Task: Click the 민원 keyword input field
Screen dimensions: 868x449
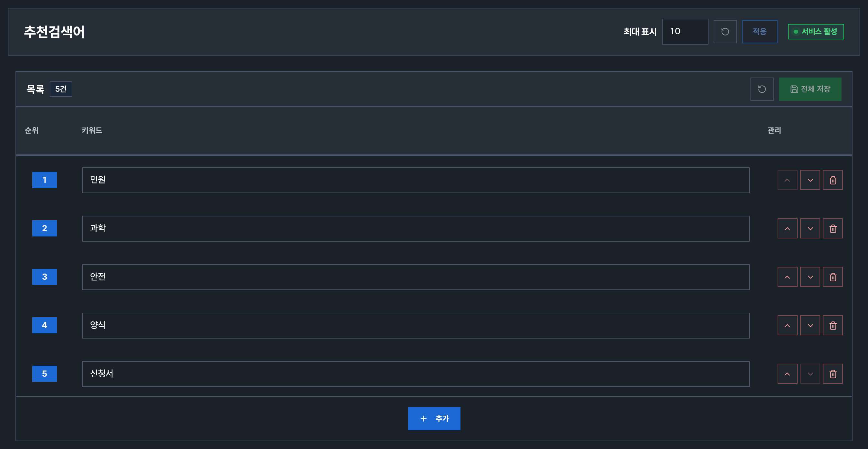Action: point(416,180)
